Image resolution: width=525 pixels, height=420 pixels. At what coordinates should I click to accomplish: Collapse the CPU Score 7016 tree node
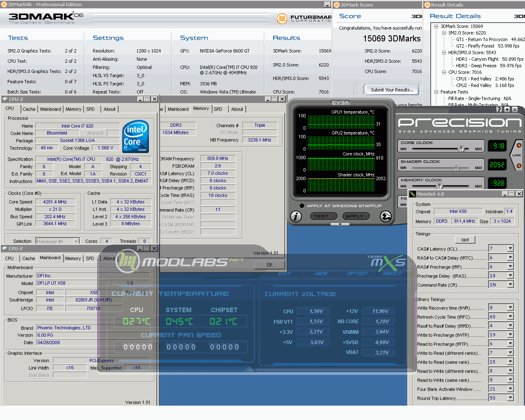tap(444, 72)
